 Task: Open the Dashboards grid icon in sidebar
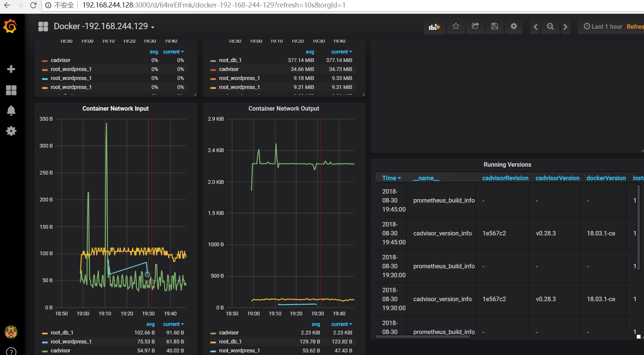pos(11,90)
